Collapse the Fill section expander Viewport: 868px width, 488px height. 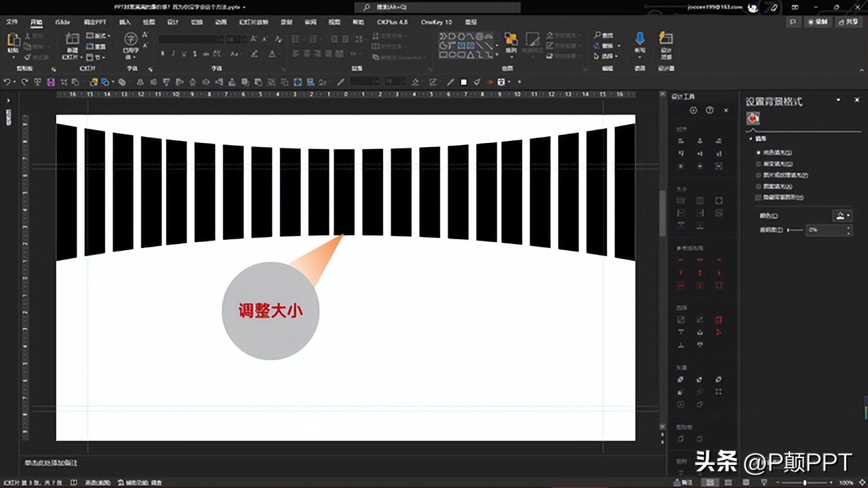click(751, 138)
